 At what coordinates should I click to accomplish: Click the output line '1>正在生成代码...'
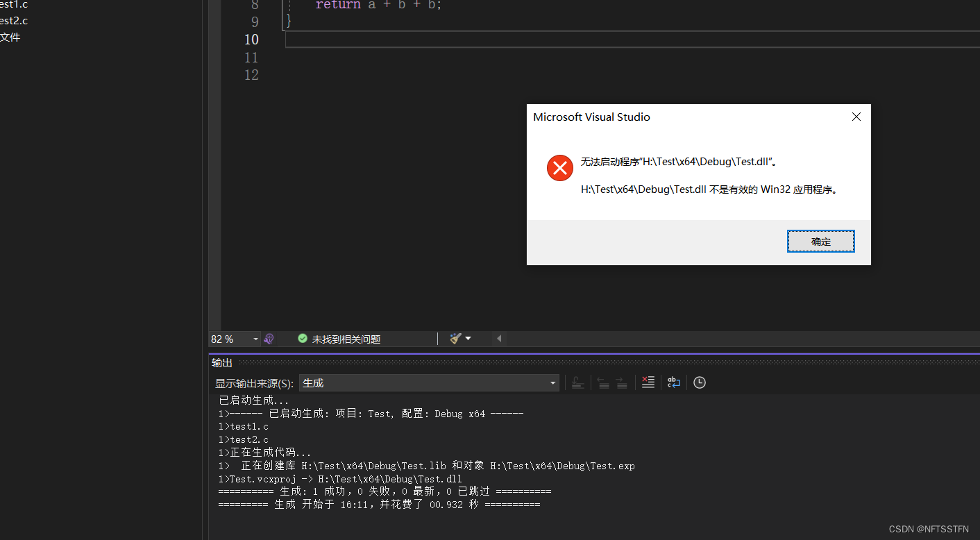(x=264, y=453)
